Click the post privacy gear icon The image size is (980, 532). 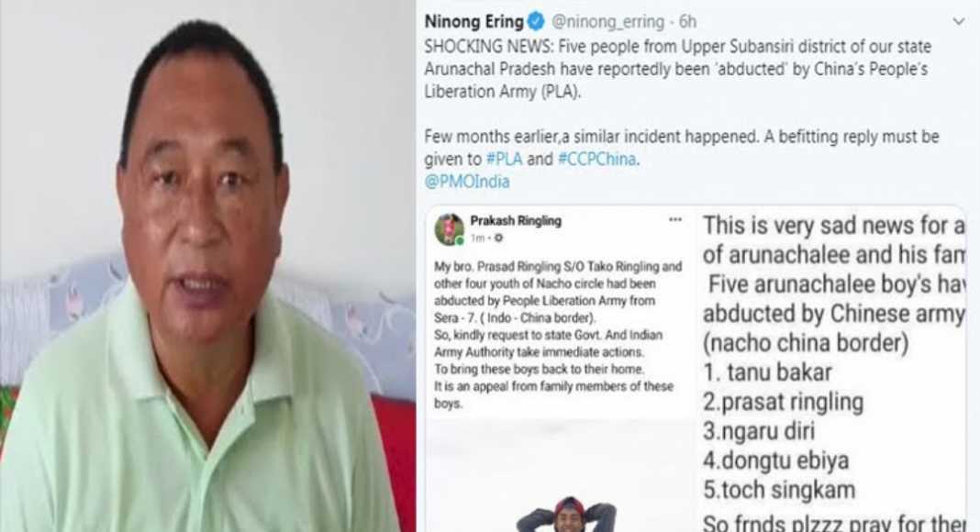(x=498, y=238)
